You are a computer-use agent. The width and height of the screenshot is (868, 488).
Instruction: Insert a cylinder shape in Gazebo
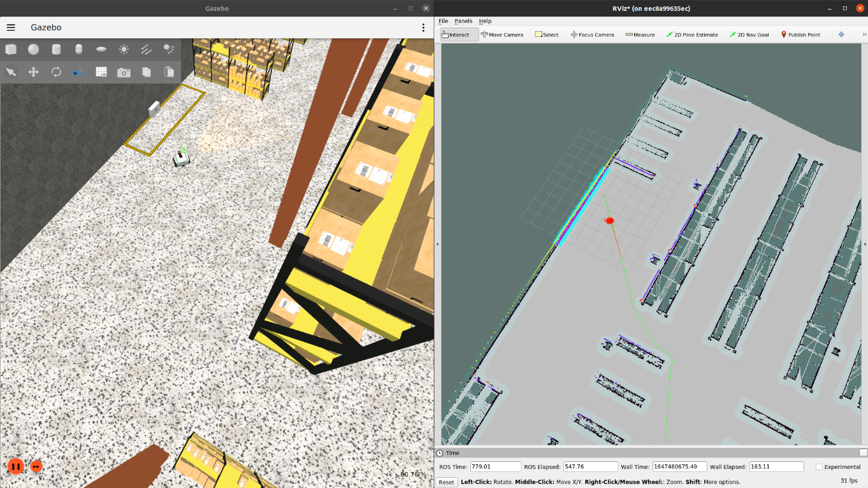click(x=56, y=49)
